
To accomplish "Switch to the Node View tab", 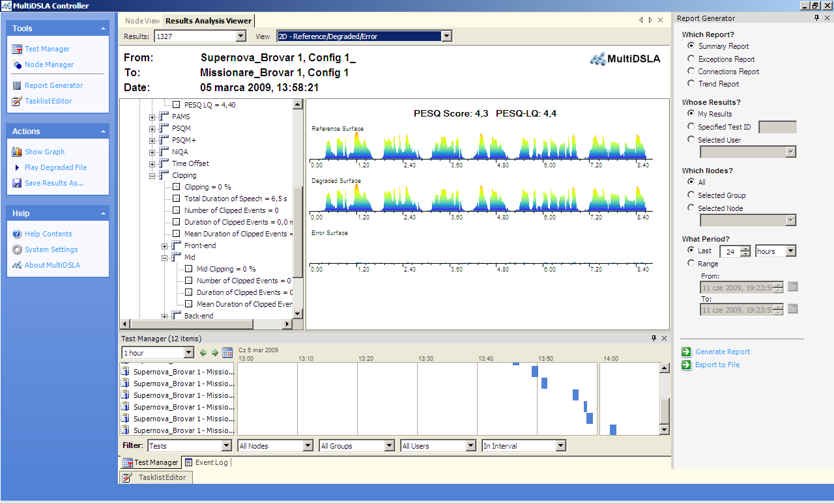I will (x=142, y=21).
